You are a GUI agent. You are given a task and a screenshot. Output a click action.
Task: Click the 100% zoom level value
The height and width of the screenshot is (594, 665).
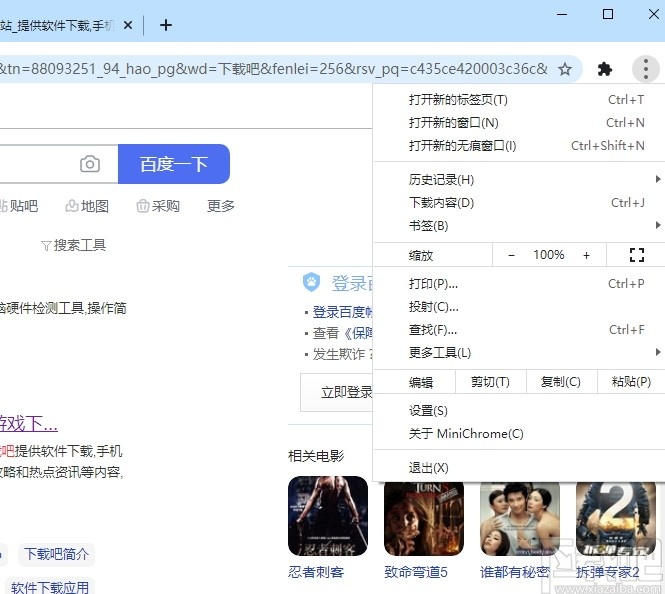pos(549,255)
